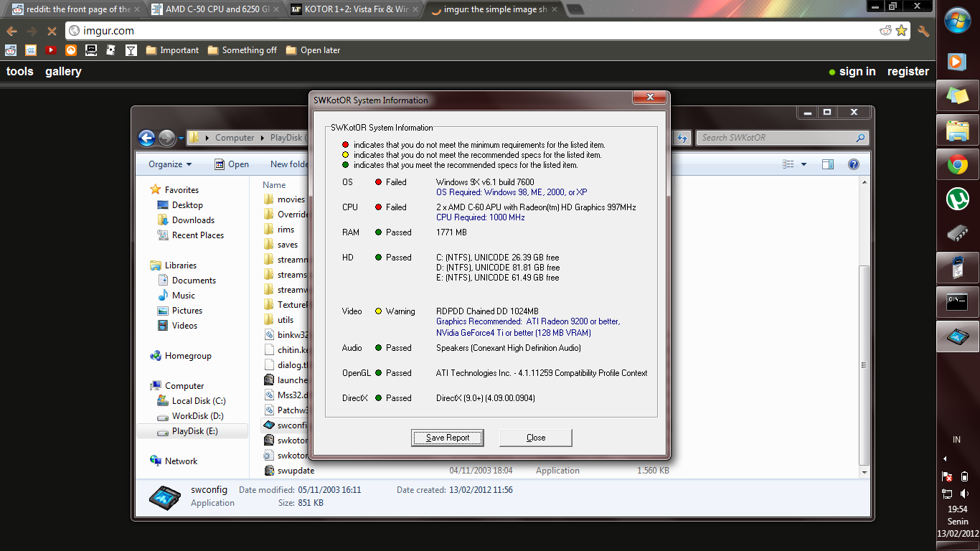The height and width of the screenshot is (551, 980).
Task: Click the Search SWKotOR field
Action: [x=783, y=138]
